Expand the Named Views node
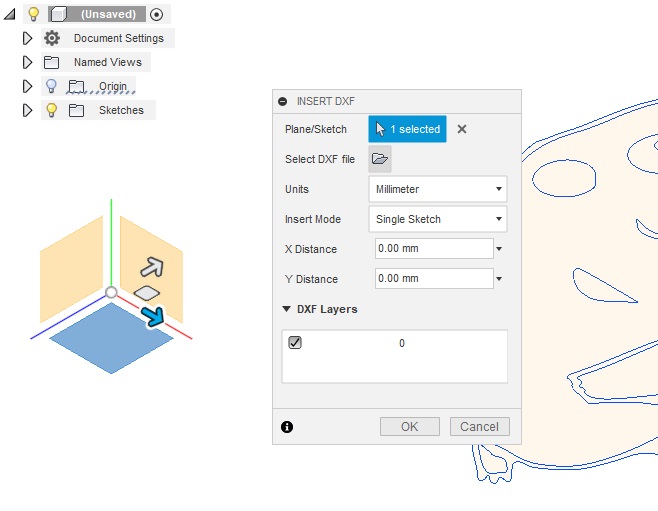658x511 pixels. 27,63
